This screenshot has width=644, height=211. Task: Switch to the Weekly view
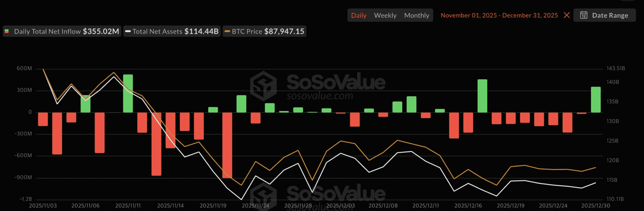[385, 15]
